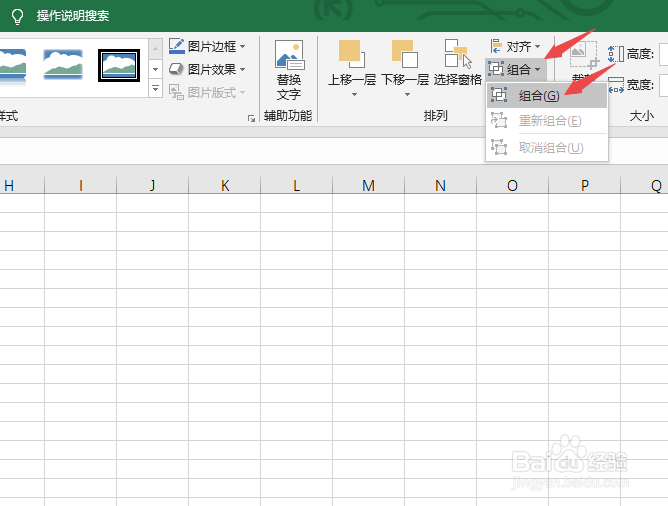Screen dimensions: 668x506
Task: Choose 重新组合(E) regroup menu item
Action: point(547,121)
